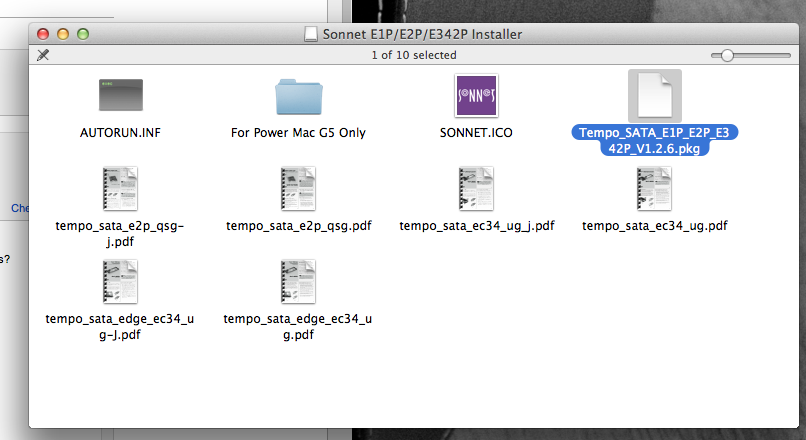
Task: Click the tempo_sata_e2p_qsg.pdf filename
Action: (299, 226)
